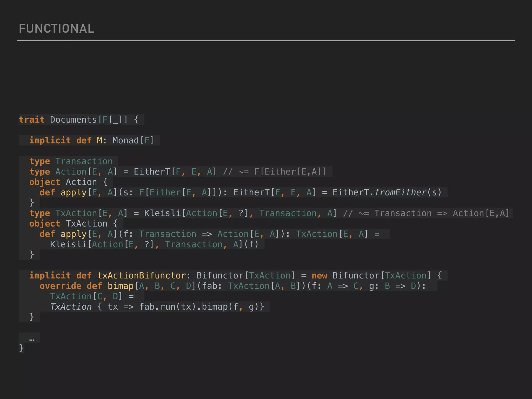Screen dimensions: 532x399
Task: Click the 'trait Documents[F[_]] {' line
Action: (79, 120)
